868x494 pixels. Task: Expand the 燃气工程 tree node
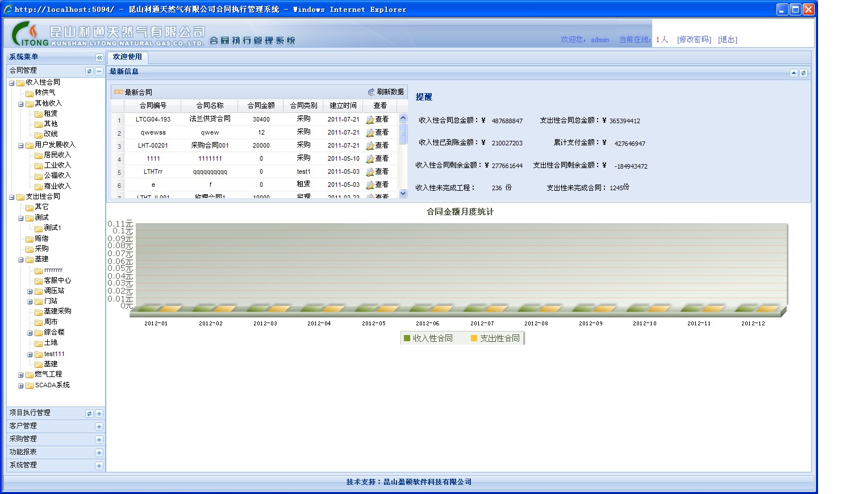click(x=21, y=375)
